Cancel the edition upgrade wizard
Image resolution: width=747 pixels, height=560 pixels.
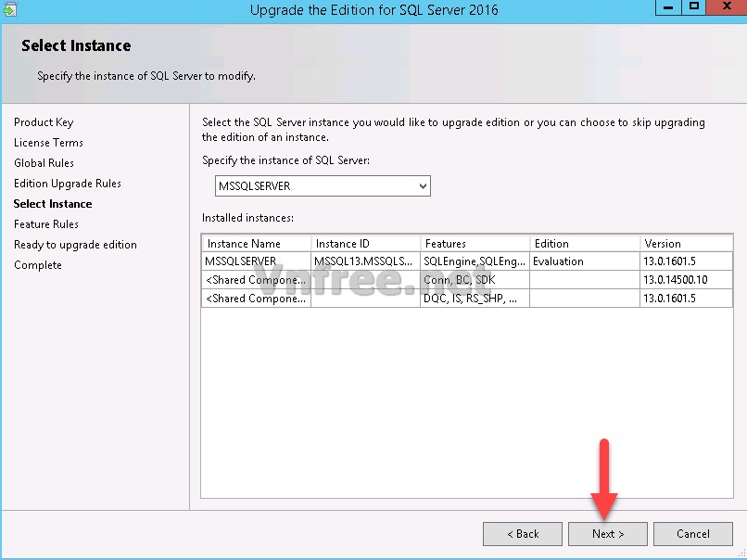692,534
